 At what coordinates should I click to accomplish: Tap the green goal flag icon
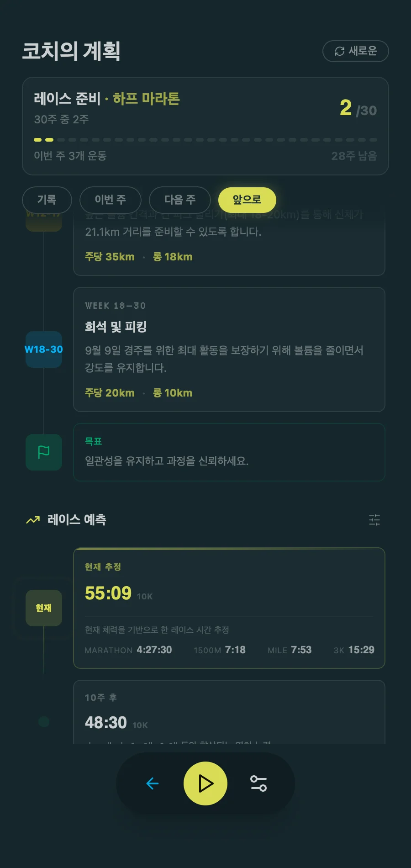(x=44, y=452)
